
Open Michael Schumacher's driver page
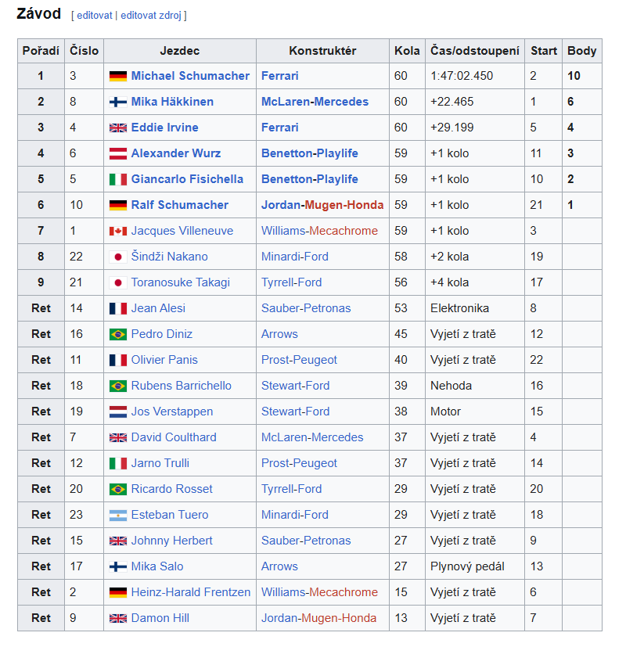[190, 76]
